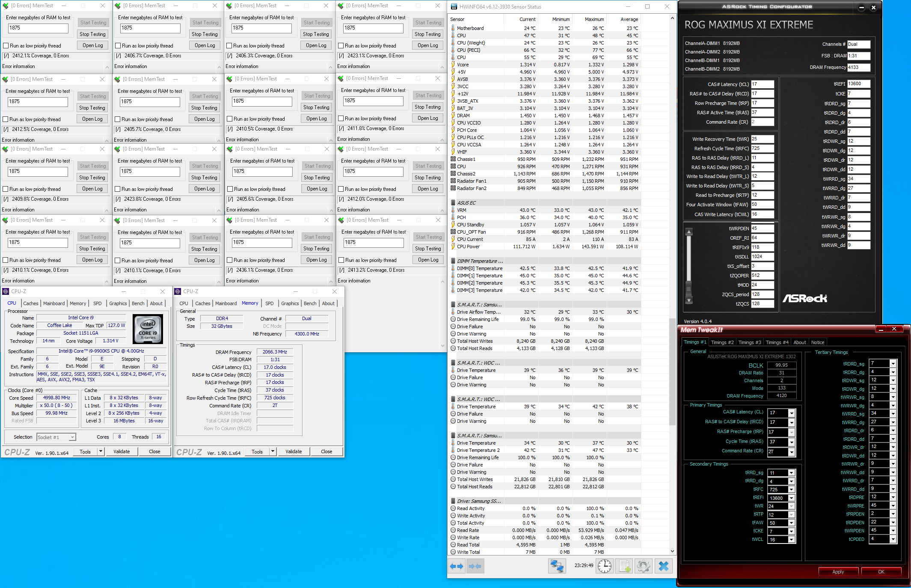Open tRDRD_sg dropdown in MemTweakIt tertiary timings

click(893, 364)
